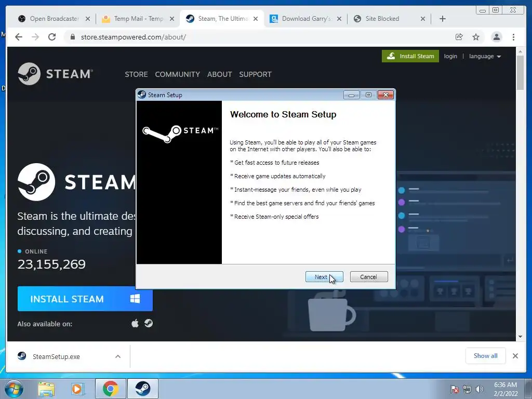This screenshot has width=532, height=399.
Task: Click the blue INSTALL STEAM button
Action: coord(85,299)
